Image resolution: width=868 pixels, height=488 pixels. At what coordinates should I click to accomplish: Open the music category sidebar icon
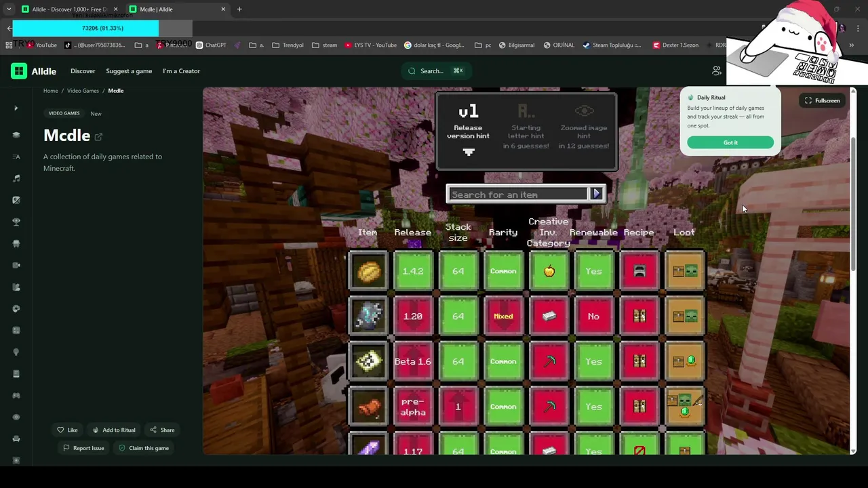(x=16, y=178)
